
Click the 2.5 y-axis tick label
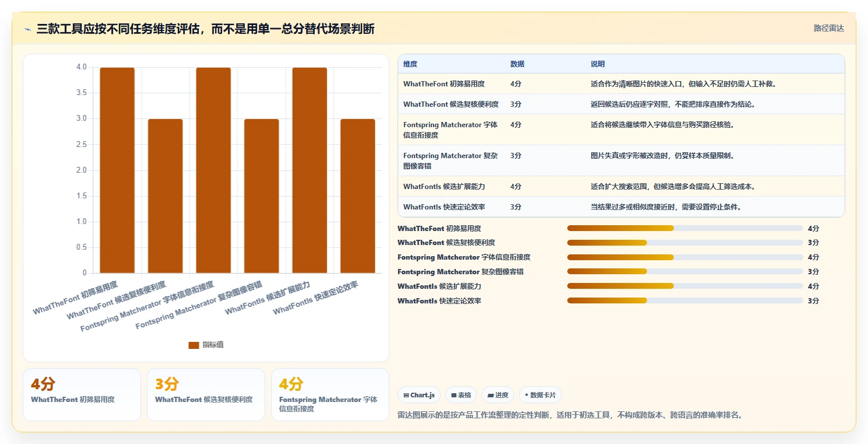(81, 144)
